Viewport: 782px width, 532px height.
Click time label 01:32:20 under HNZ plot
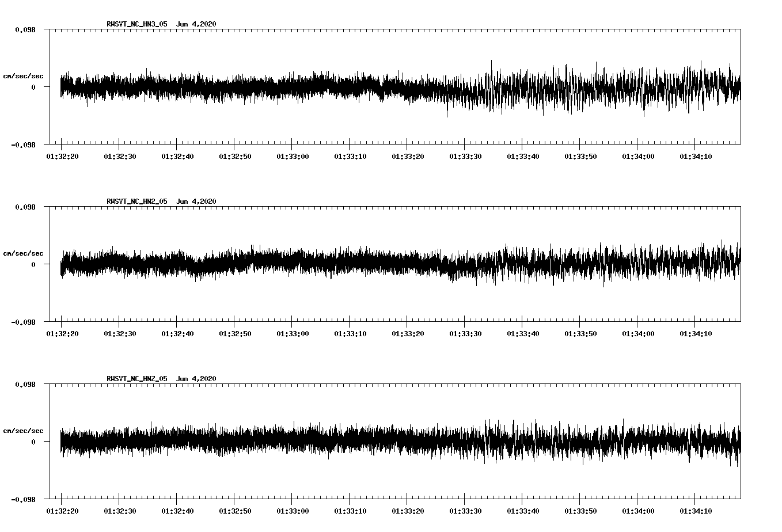tap(62, 511)
